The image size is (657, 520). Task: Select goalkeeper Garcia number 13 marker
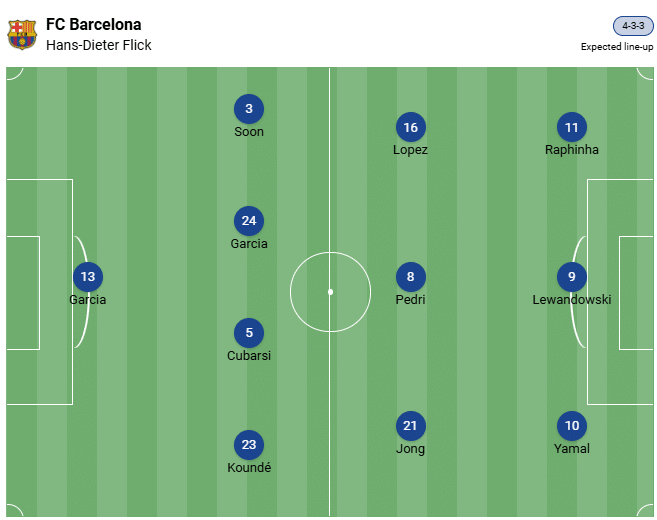pyautogui.click(x=88, y=277)
